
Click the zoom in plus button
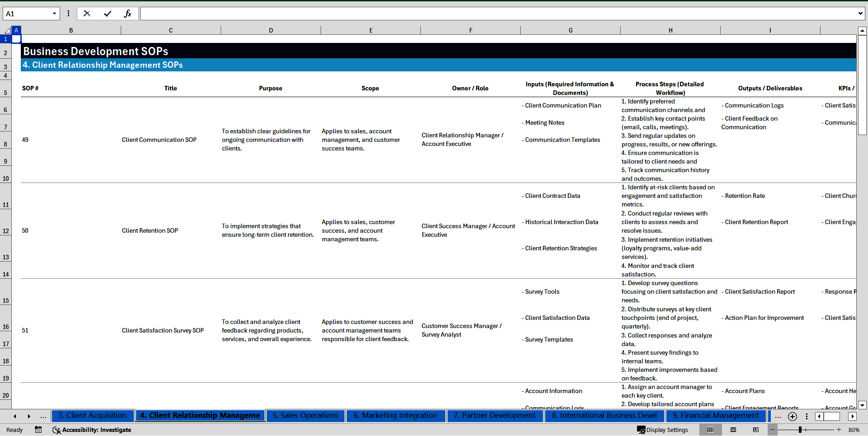839,430
